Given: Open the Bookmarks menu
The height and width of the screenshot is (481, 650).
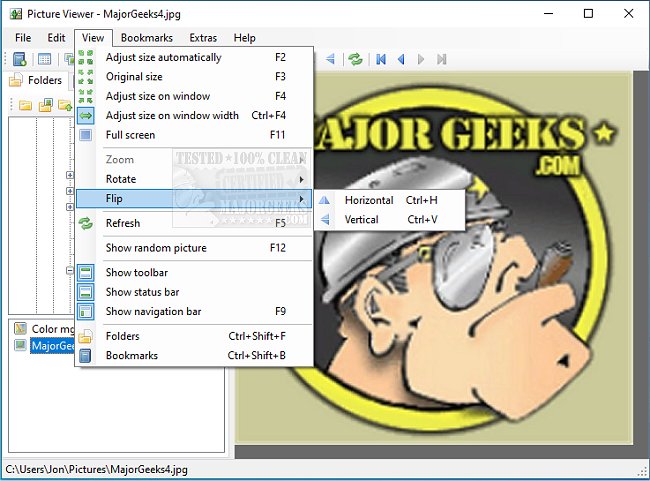Looking at the screenshot, I should coord(147,38).
